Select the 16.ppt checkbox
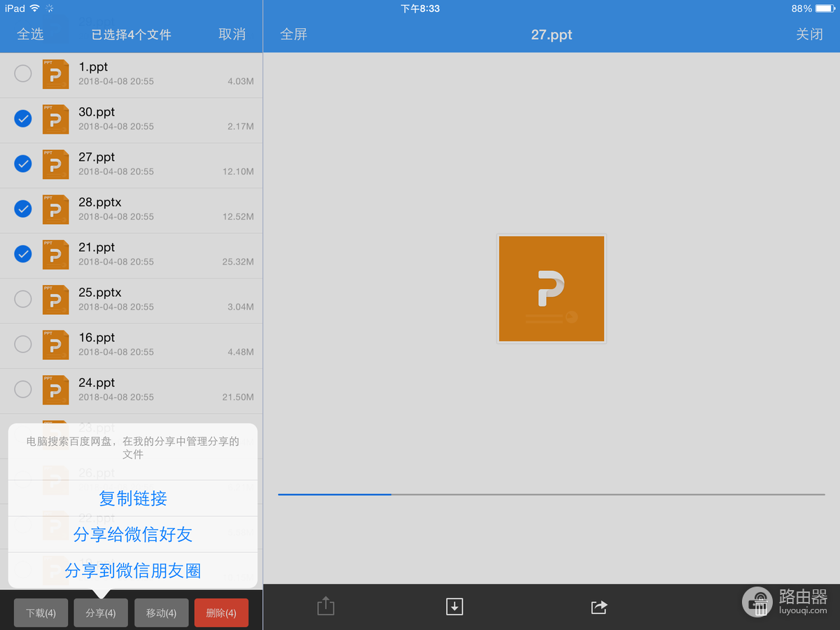 [x=23, y=344]
